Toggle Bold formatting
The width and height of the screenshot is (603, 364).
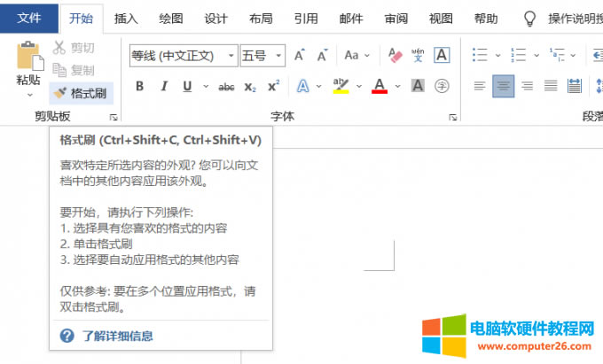pyautogui.click(x=140, y=86)
